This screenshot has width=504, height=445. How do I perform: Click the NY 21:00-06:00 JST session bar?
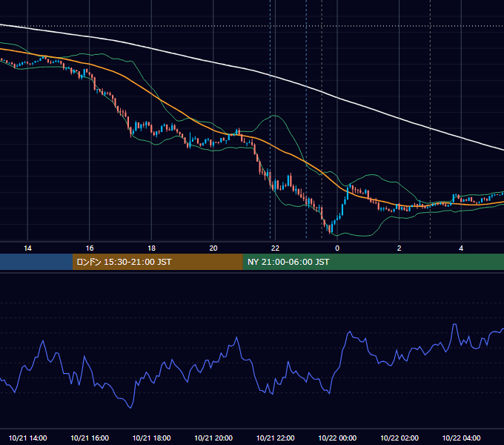click(x=373, y=262)
